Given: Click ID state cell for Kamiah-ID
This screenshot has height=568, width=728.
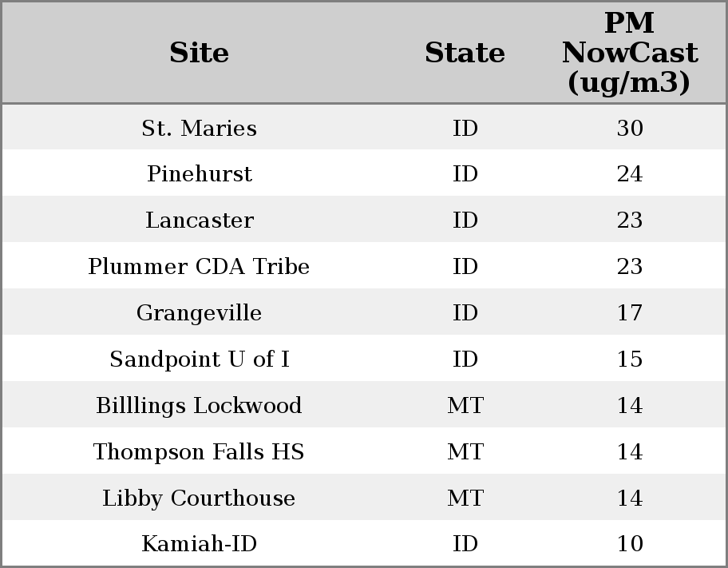Looking at the screenshot, I should coord(465,544).
